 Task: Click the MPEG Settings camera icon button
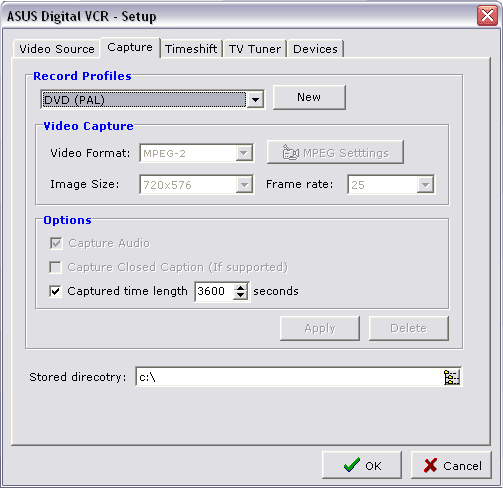tap(335, 153)
